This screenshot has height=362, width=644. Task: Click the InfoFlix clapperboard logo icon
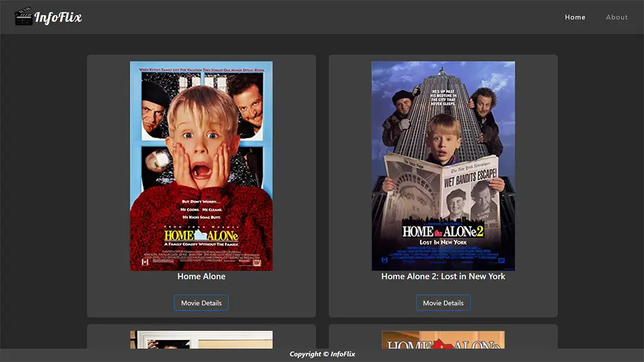click(24, 17)
